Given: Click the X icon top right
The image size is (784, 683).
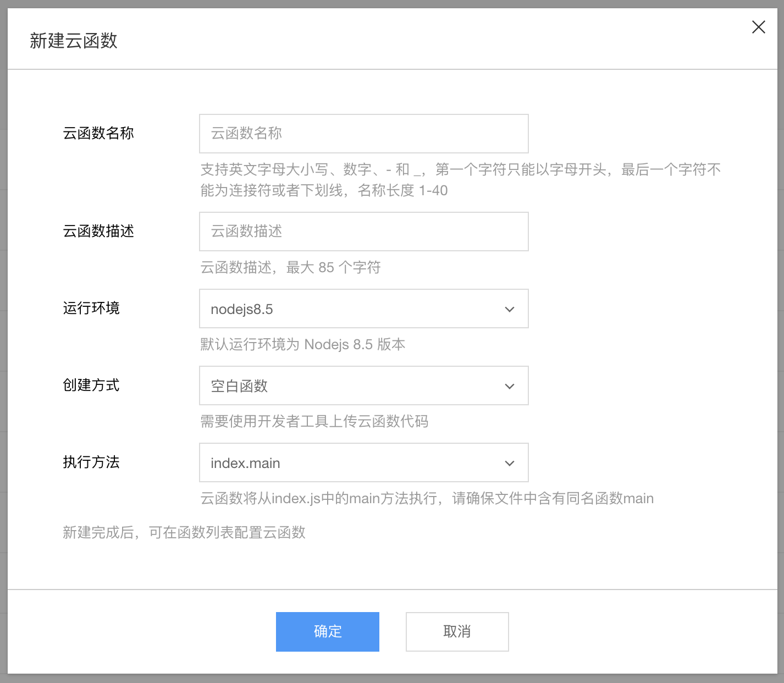Looking at the screenshot, I should (758, 27).
